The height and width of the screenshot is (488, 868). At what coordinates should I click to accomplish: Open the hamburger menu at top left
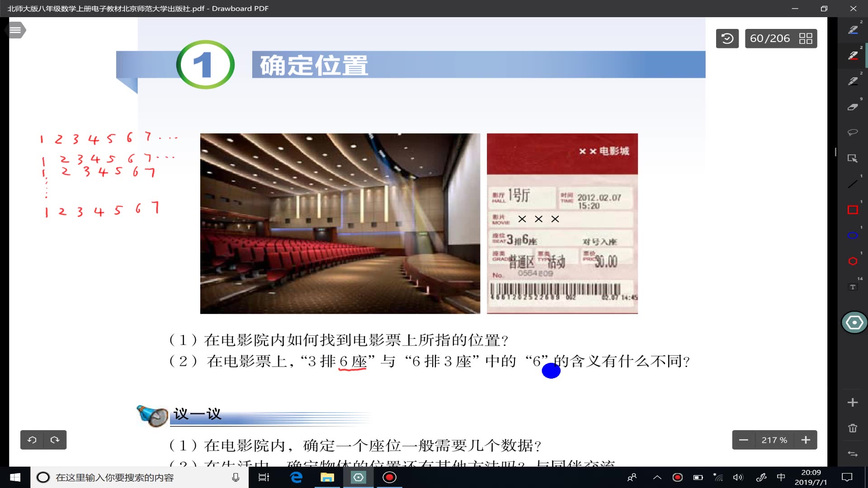click(x=15, y=30)
